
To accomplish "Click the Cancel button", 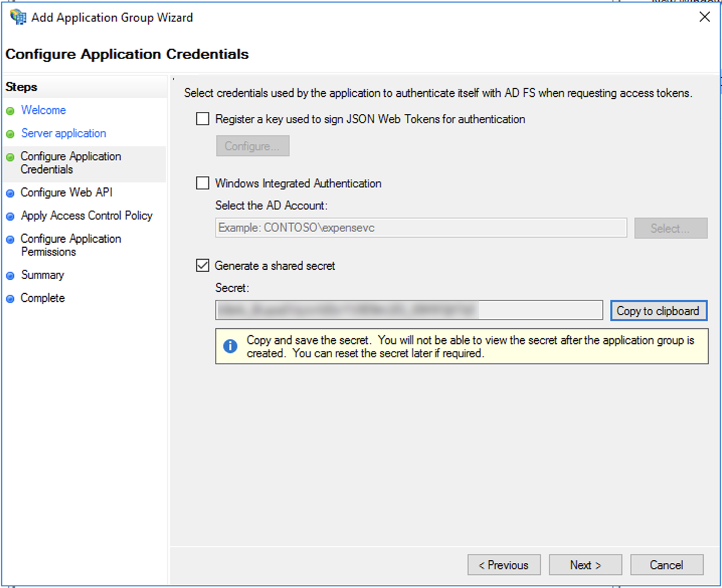I will point(667,565).
